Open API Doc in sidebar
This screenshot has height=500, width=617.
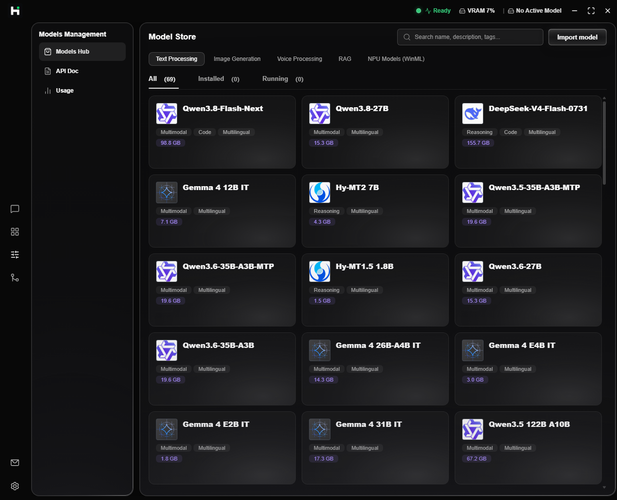pyautogui.click(x=82, y=71)
